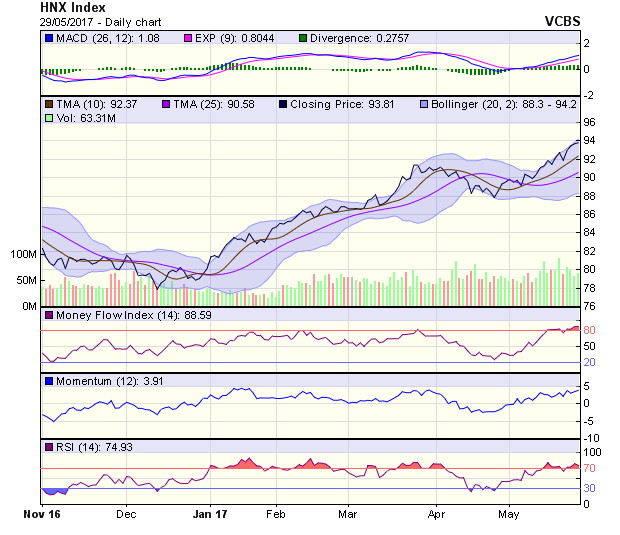This screenshot has width=620, height=535.
Task: Click the blue MACD legend swatch
Action: (48, 38)
